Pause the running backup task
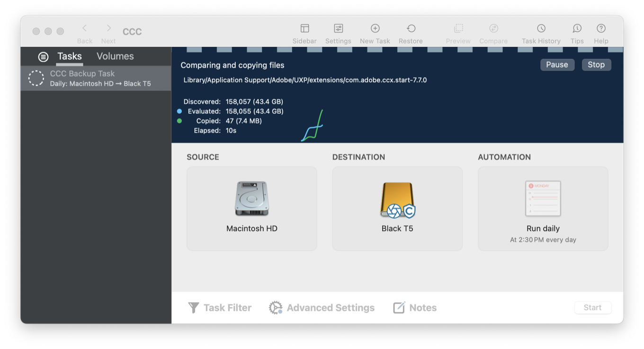 [x=557, y=65]
